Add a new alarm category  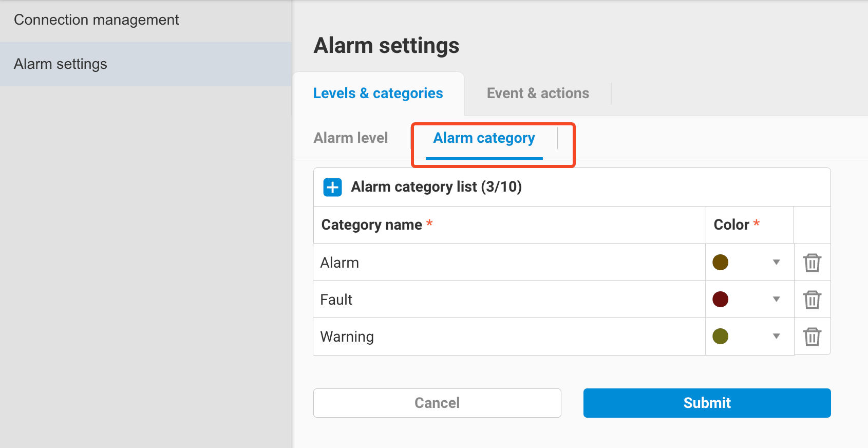tap(332, 187)
